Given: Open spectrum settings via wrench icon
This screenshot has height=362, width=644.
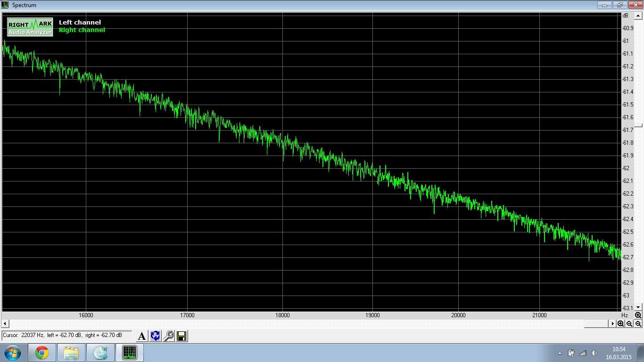Looking at the screenshot, I should click(x=168, y=336).
